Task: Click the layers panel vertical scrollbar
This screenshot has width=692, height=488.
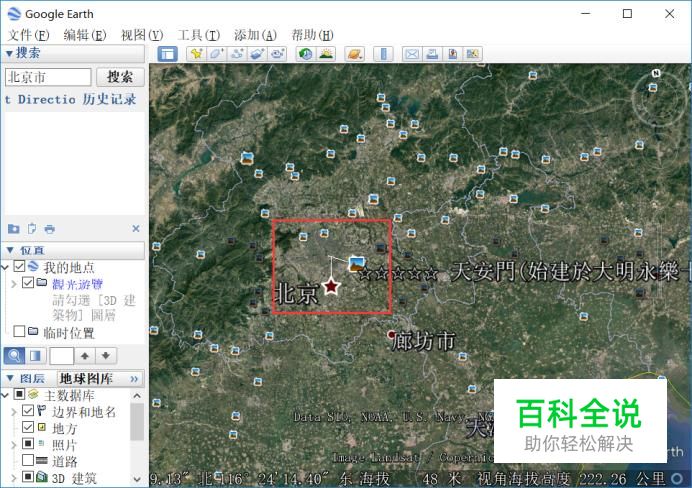Action: pos(137,421)
